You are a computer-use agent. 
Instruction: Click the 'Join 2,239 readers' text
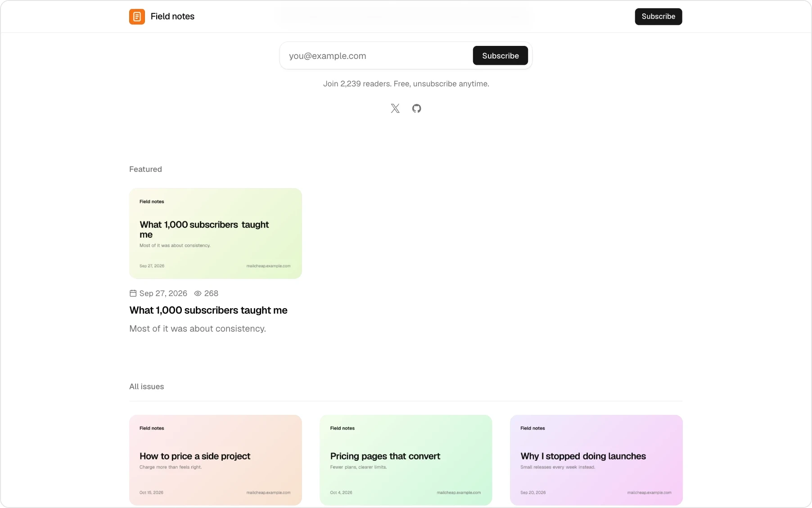tap(406, 84)
